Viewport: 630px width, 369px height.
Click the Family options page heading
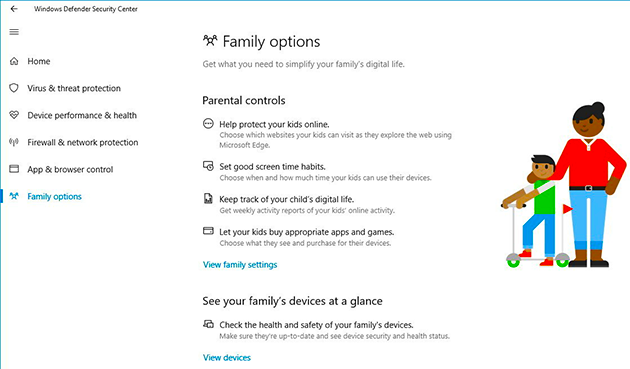tap(271, 42)
